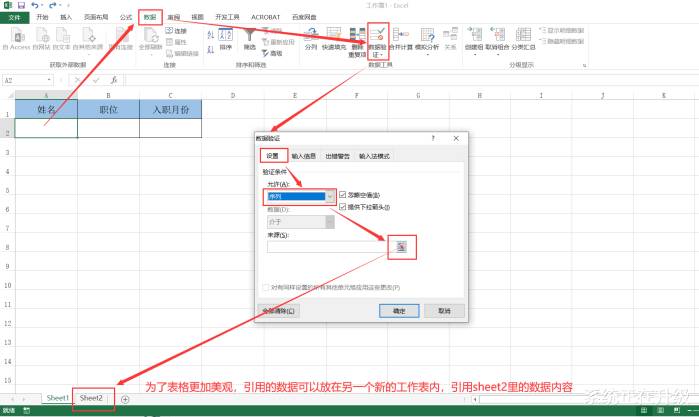The height and width of the screenshot is (417, 699).
Task: Click 全部刷新 (Refresh All) icon
Action: pos(151,39)
